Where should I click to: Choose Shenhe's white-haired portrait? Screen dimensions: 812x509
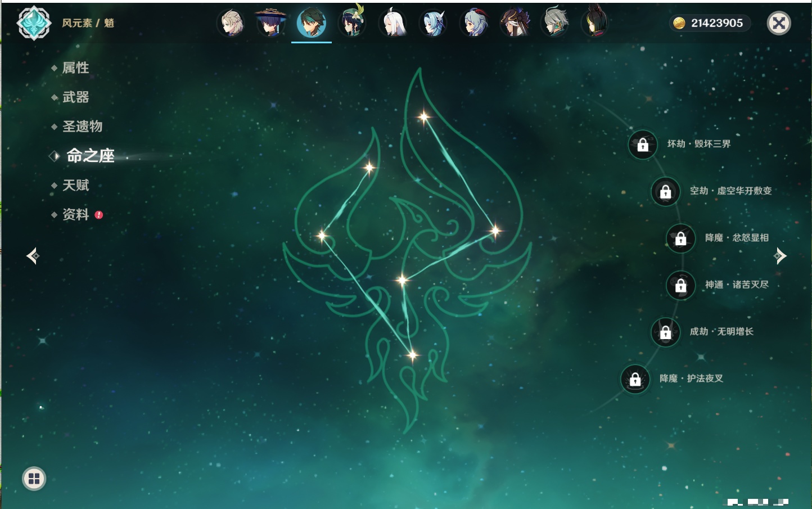coord(393,23)
